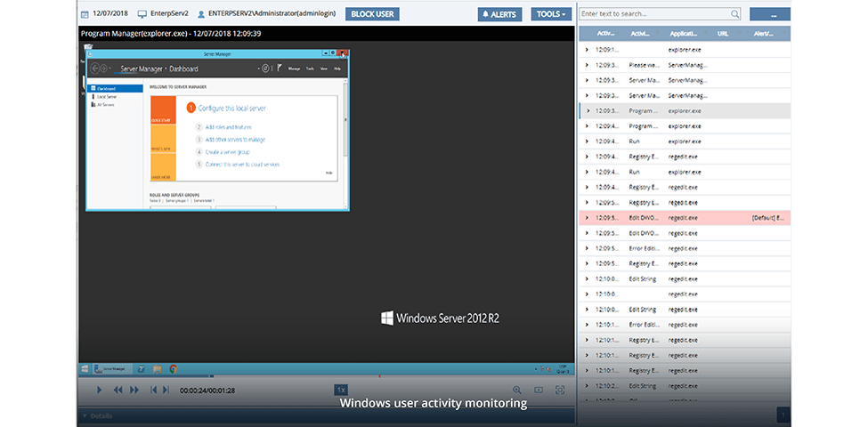Viewport: 868px width, 427px height.
Task: Click the Alerts button
Action: tap(499, 14)
